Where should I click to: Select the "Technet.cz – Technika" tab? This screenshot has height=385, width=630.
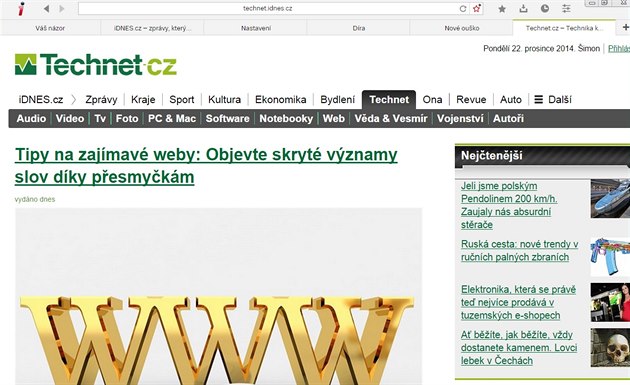pos(564,28)
